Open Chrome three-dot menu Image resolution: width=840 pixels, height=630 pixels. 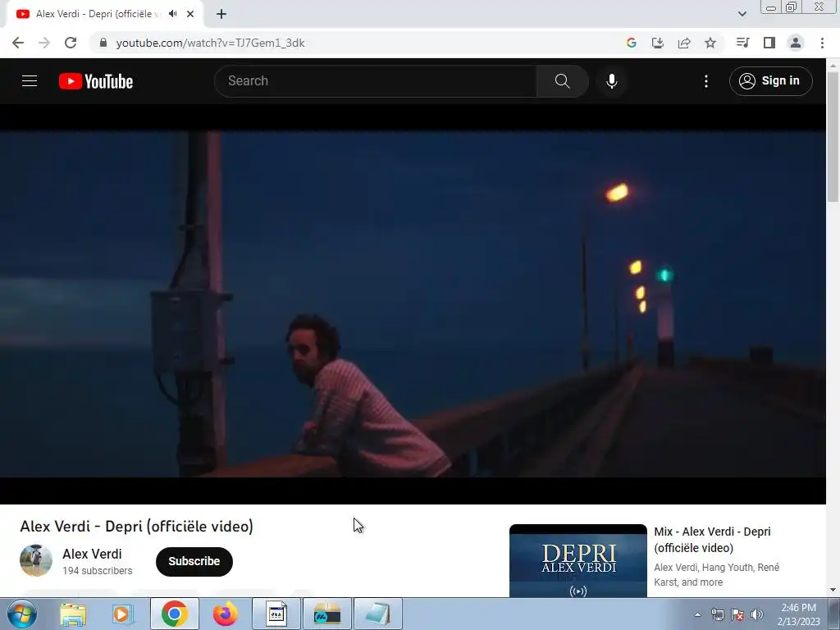(822, 43)
